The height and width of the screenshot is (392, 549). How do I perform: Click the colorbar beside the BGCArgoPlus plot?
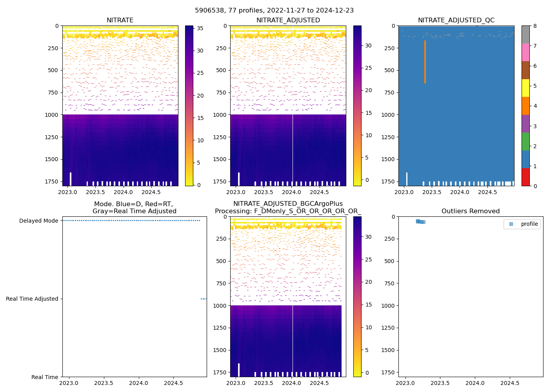coord(357,296)
